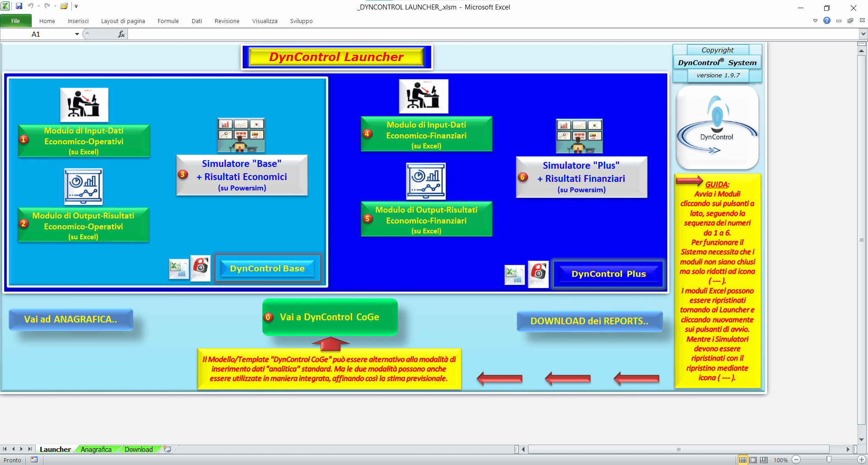Screen dimensions: 868x465
Task: Insert a new worksheet with tab icon
Action: [168, 449]
